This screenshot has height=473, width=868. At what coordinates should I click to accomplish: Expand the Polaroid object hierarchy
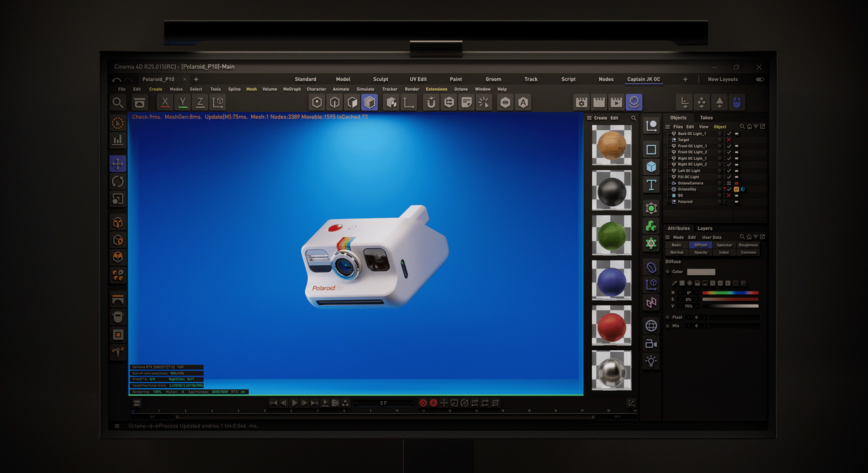(668, 202)
